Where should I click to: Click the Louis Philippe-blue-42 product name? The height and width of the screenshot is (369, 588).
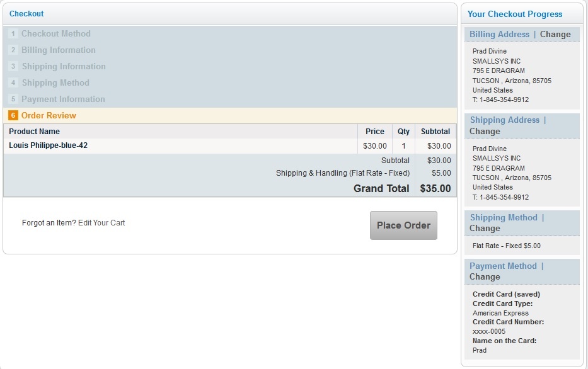tap(49, 146)
